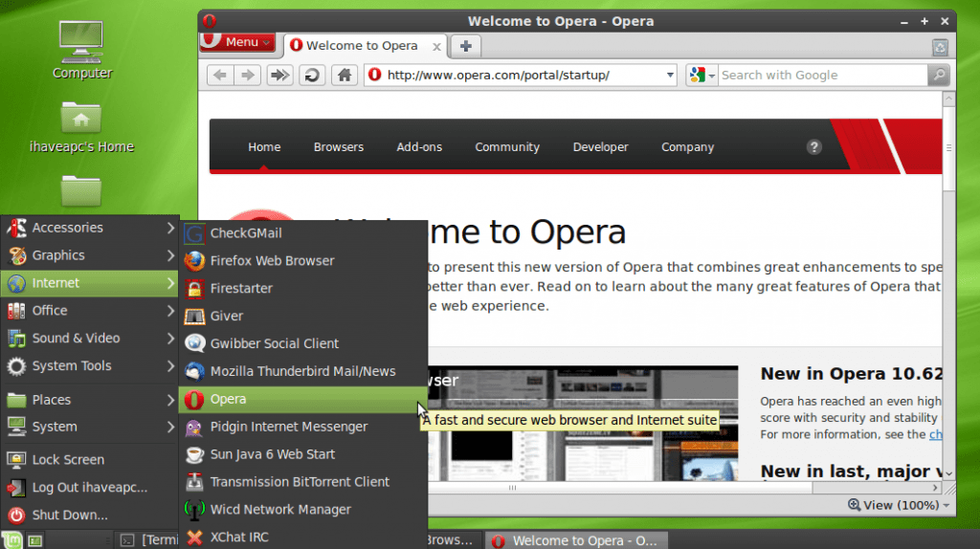Image resolution: width=980 pixels, height=549 pixels.
Task: Go forward with the Opera forward arrow
Action: [248, 75]
